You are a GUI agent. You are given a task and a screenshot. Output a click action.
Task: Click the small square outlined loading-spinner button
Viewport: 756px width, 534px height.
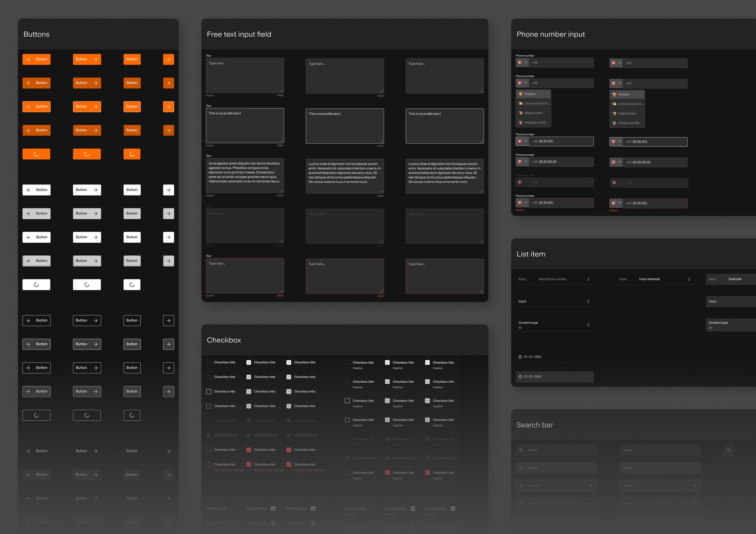click(x=132, y=415)
